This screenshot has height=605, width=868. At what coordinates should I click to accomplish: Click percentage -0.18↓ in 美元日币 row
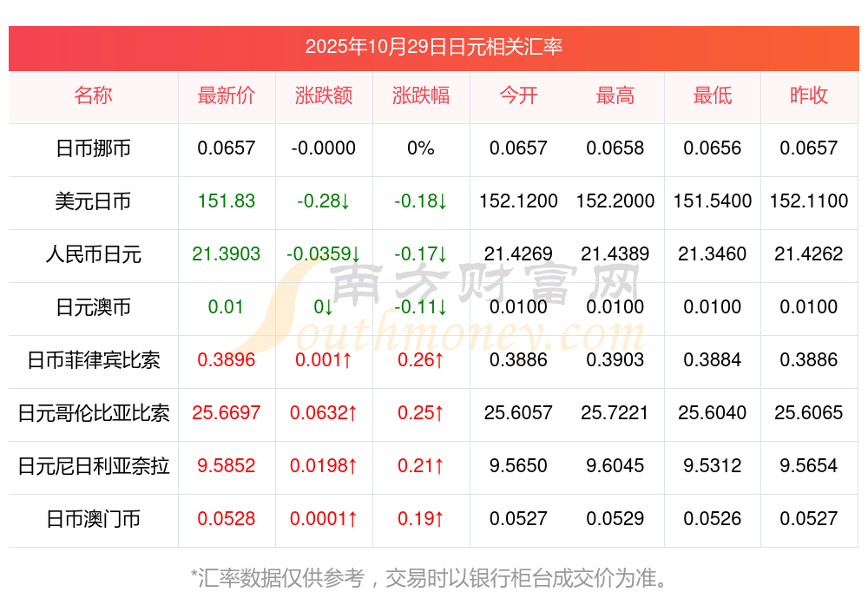click(x=421, y=201)
